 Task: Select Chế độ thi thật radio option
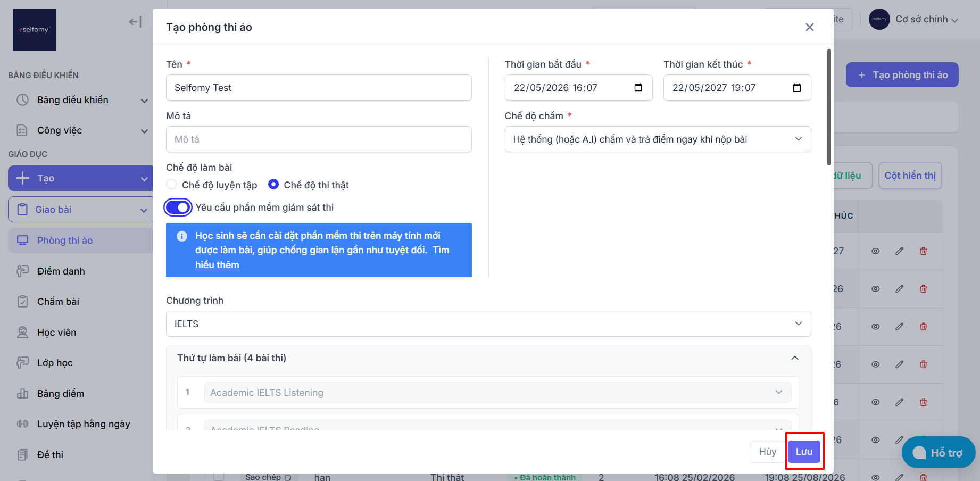tap(273, 184)
